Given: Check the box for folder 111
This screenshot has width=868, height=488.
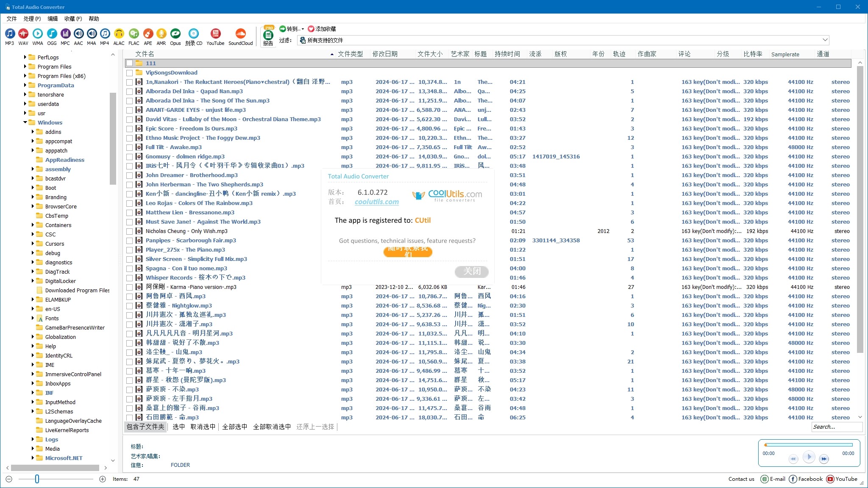Looking at the screenshot, I should coord(129,64).
